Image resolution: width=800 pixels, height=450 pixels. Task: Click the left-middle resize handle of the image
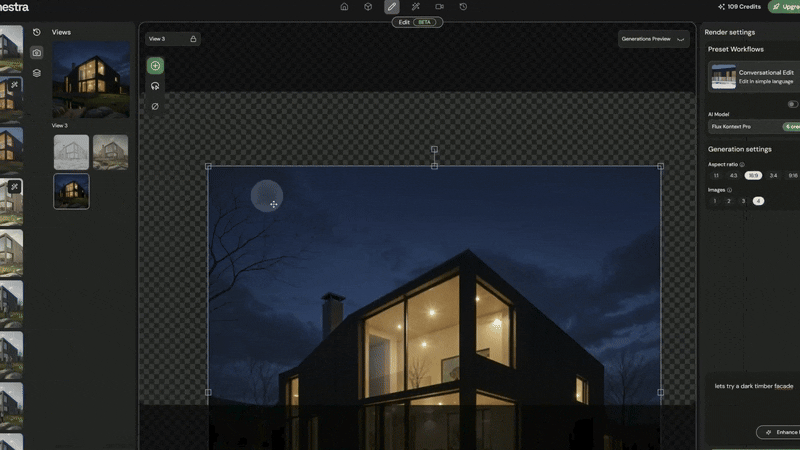point(208,392)
